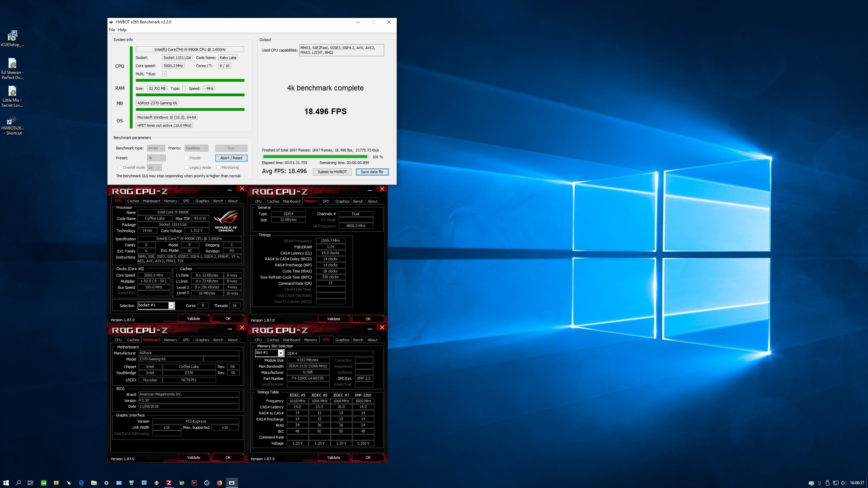Click the 100% benchmark progress bar
This screenshot has width=868, height=488.
pos(315,157)
